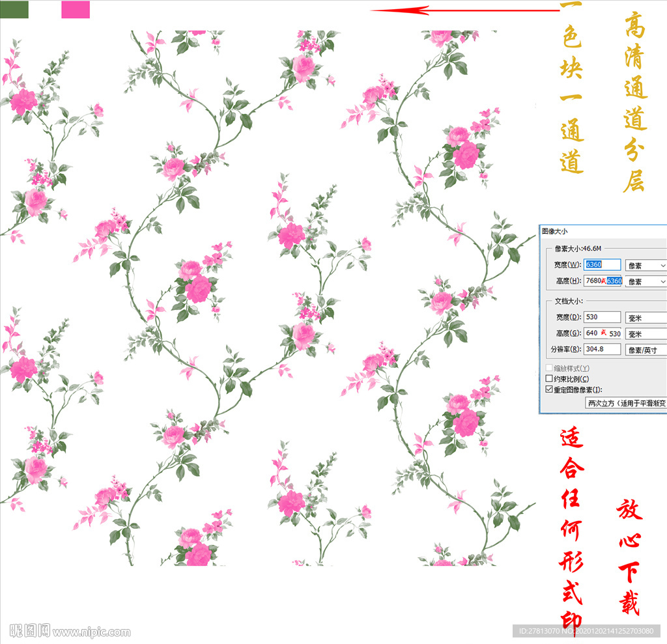Open the www.nipic.com link
Viewport: 667px width, 644px height.
(92, 632)
